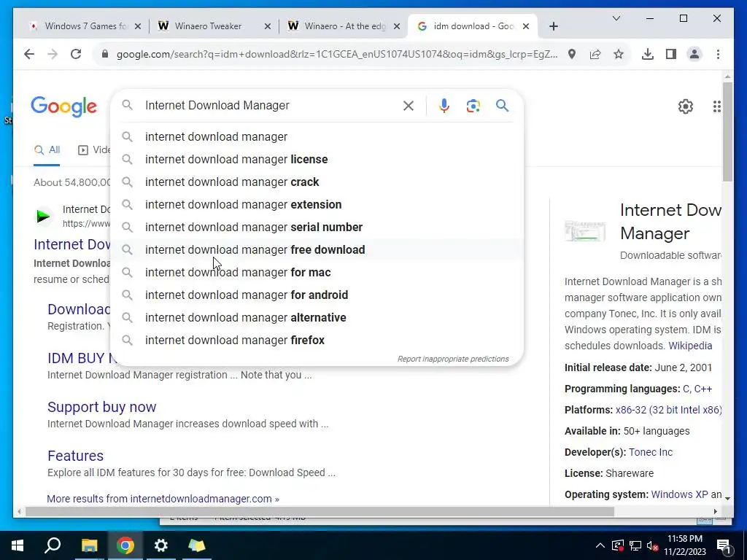
Task: Open the Chrome three-dot menu
Action: (x=718, y=54)
